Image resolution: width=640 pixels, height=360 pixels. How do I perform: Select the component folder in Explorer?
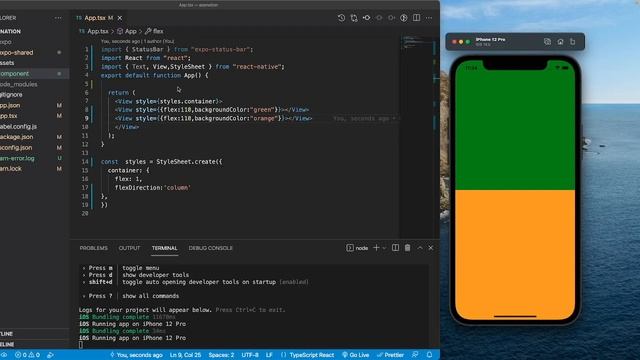click(33, 73)
